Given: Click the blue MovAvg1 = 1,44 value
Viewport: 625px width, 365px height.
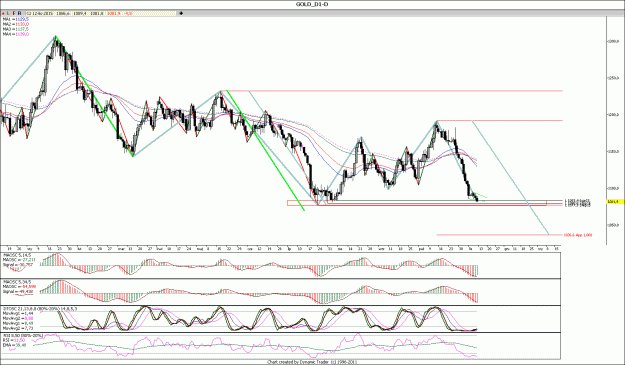Looking at the screenshot, I should pos(29,314).
